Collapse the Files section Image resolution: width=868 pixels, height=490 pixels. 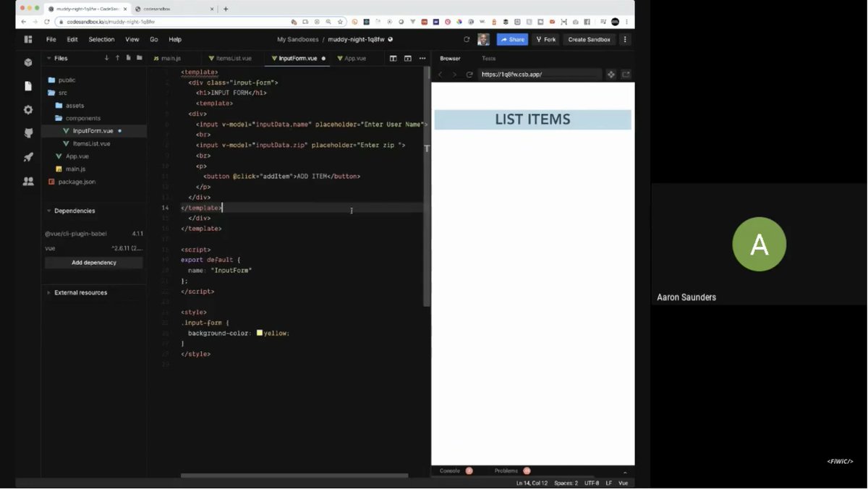coord(49,58)
